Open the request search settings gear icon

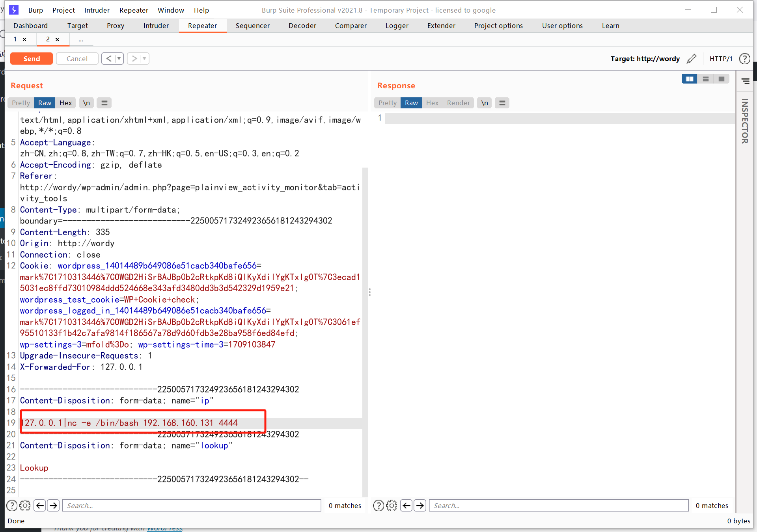point(25,505)
